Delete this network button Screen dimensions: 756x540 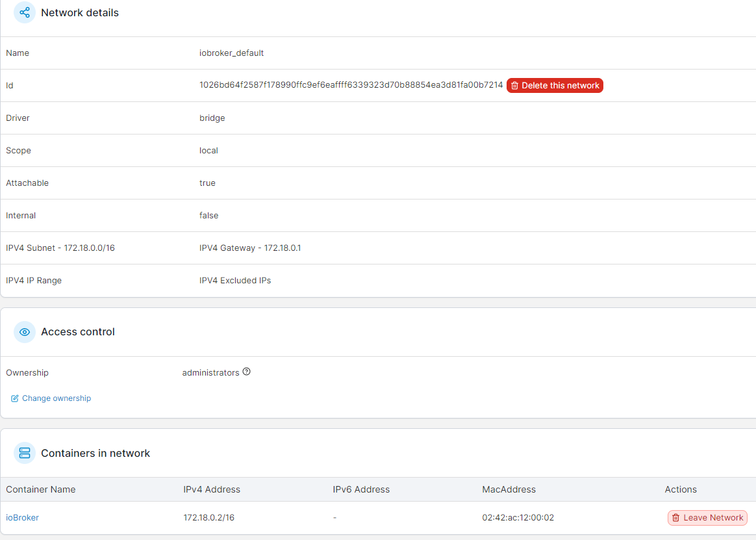coord(555,85)
